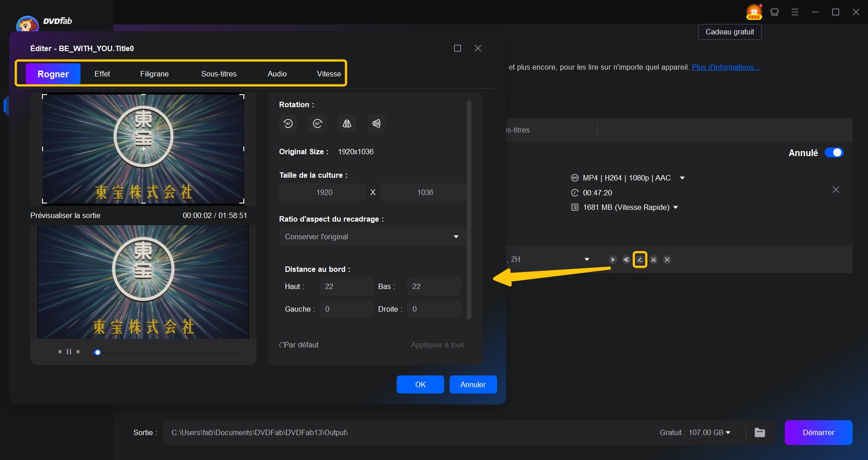This screenshot has width=868, height=460.
Task: Rotate video 90° clockwise
Action: (x=318, y=123)
